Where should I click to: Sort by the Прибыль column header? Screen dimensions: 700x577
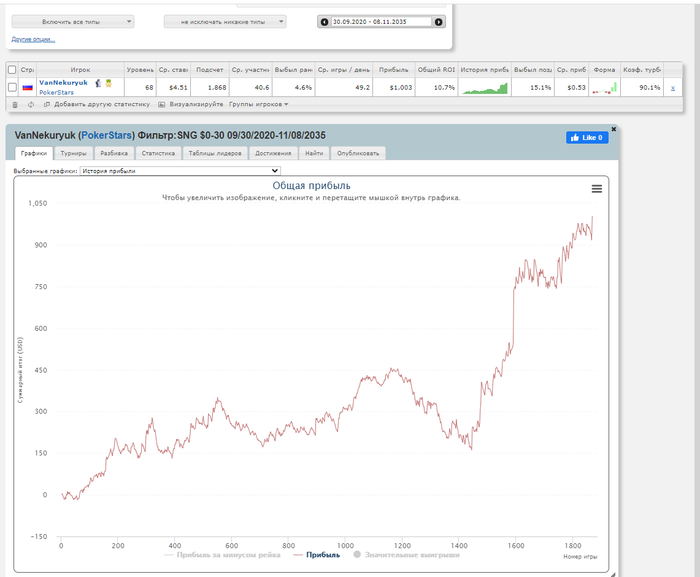(394, 70)
